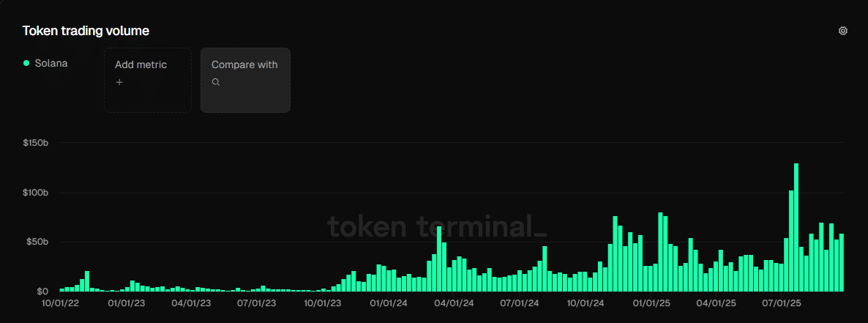Open the chart settings gear icon

pos(843,31)
